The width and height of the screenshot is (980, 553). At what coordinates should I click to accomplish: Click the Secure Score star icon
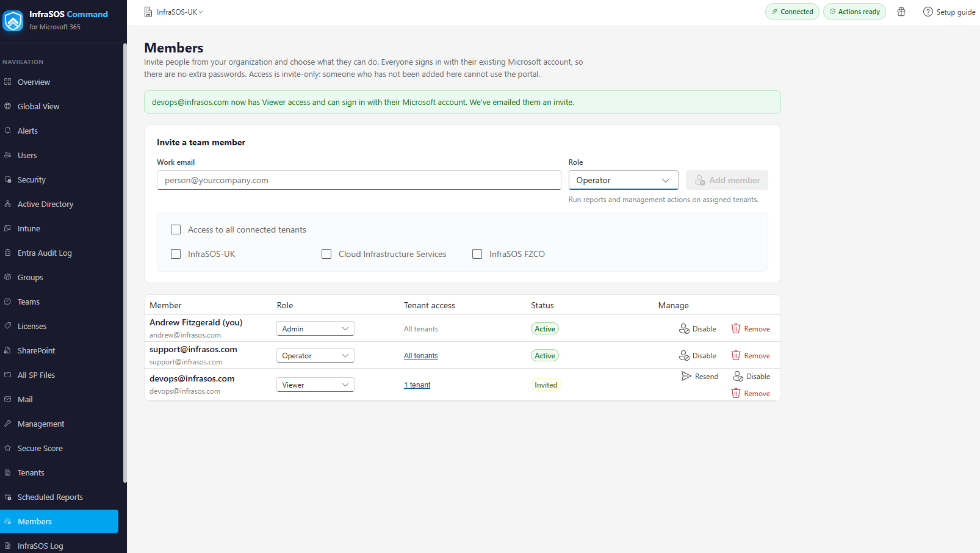click(8, 447)
